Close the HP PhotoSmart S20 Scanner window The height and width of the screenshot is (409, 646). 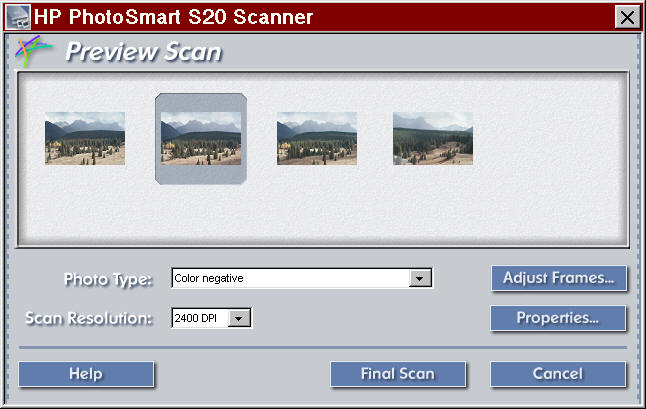[627, 17]
